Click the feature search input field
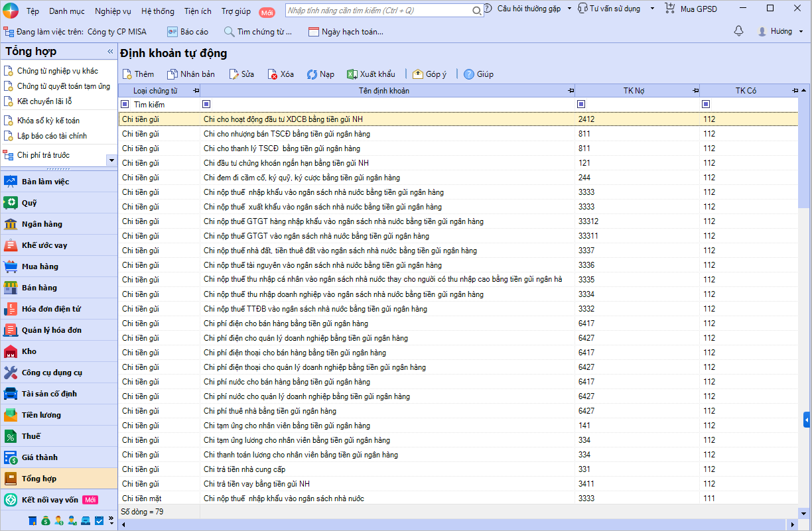812x531 pixels. [378, 11]
